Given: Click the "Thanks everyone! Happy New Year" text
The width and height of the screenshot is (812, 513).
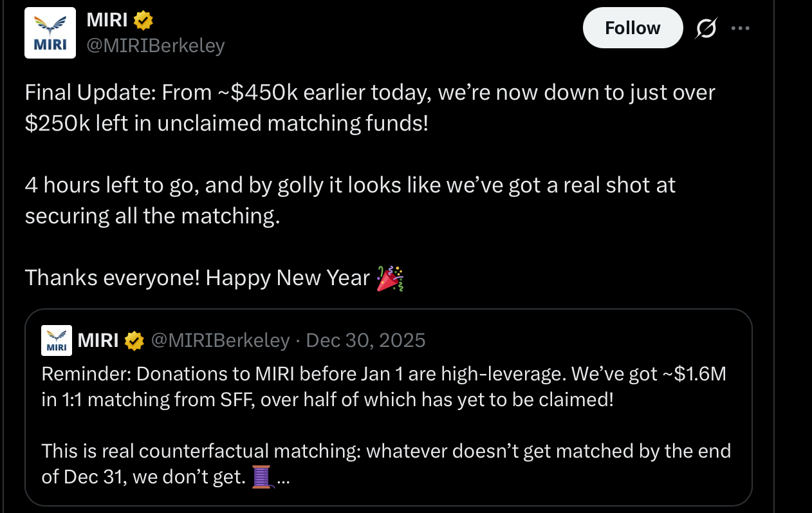Looking at the screenshot, I should (x=197, y=278).
